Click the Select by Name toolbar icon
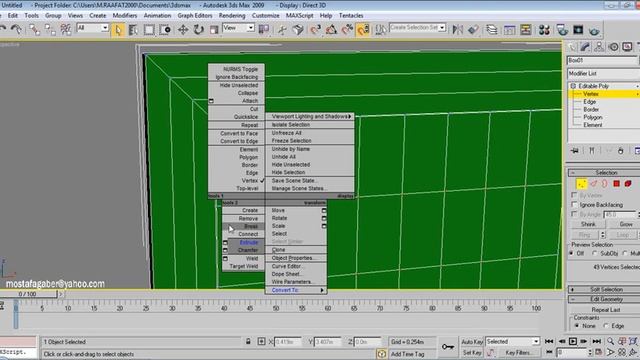 [133, 30]
